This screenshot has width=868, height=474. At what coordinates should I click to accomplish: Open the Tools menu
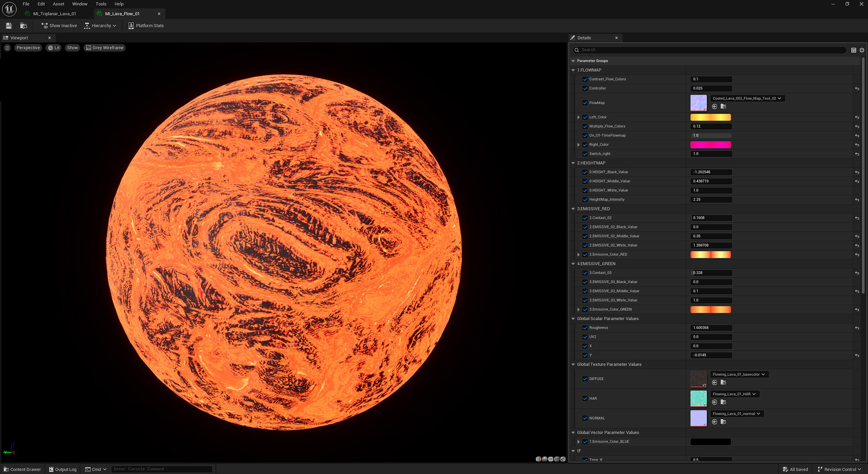pos(101,4)
